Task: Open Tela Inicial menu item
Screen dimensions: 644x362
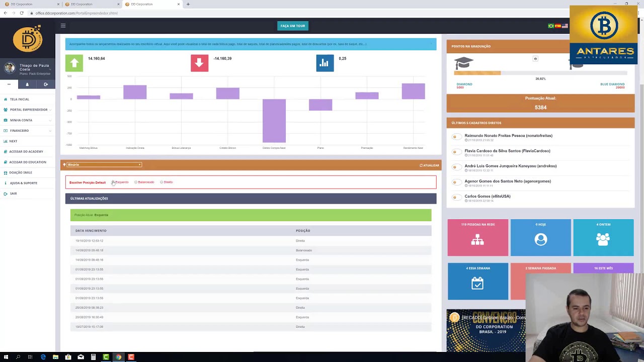Action: (x=20, y=99)
